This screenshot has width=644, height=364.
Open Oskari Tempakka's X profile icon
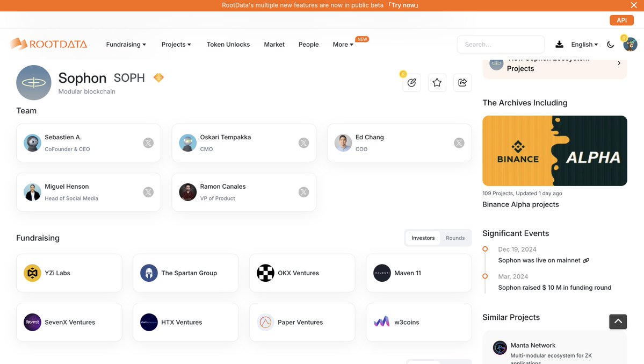click(x=303, y=142)
